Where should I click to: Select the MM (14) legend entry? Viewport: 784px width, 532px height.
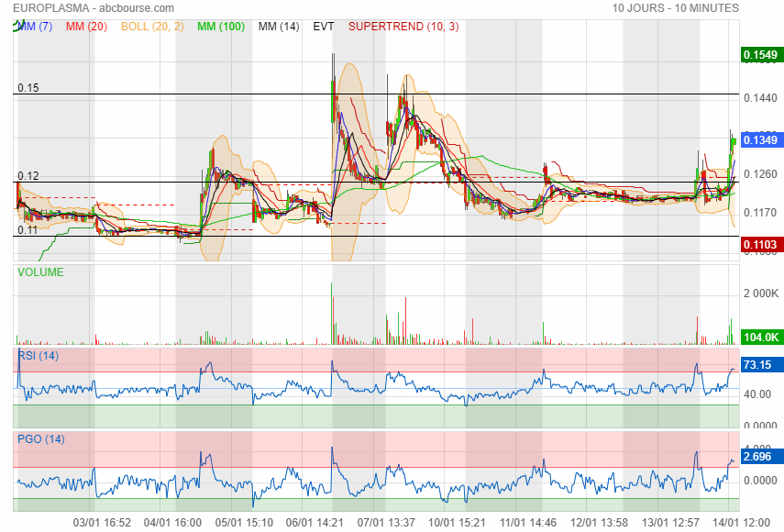tap(279, 27)
